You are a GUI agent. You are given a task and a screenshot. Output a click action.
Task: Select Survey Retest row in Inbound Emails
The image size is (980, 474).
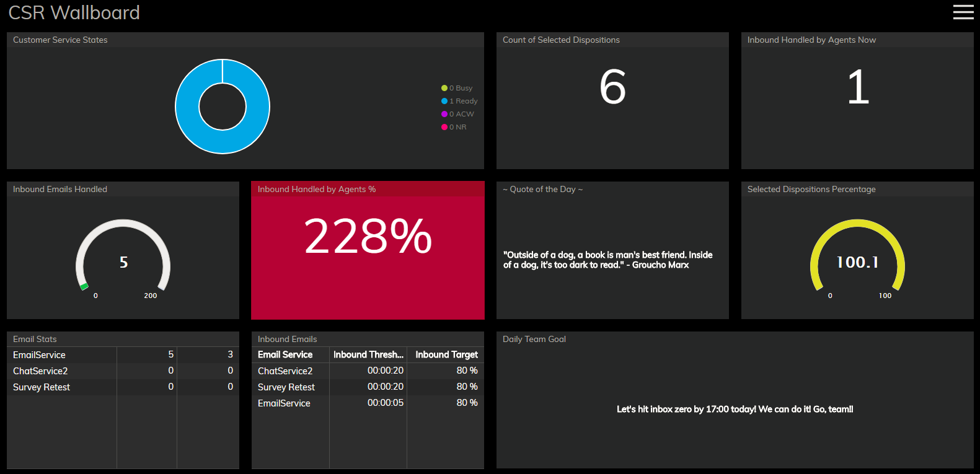click(368, 387)
